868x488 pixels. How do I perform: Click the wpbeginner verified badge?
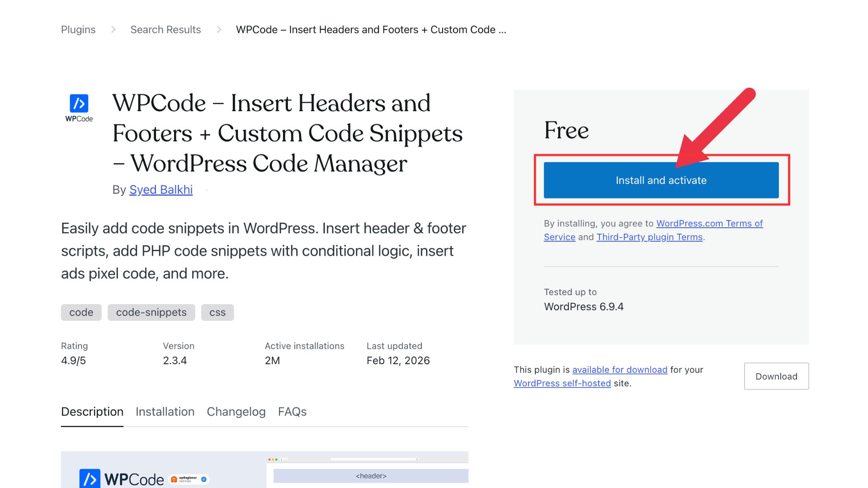[189, 479]
